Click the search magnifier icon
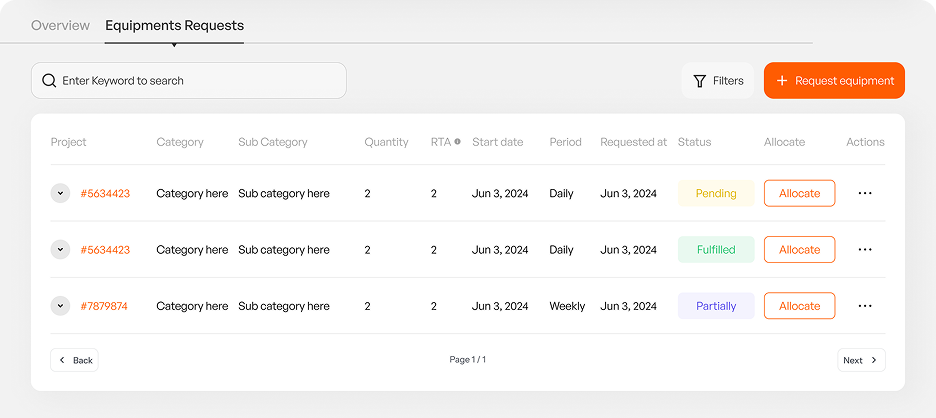 coord(49,81)
